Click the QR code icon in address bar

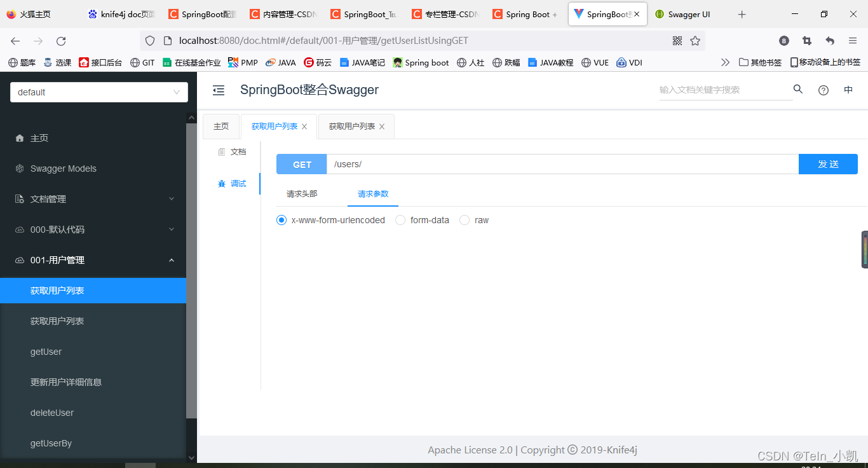[677, 41]
